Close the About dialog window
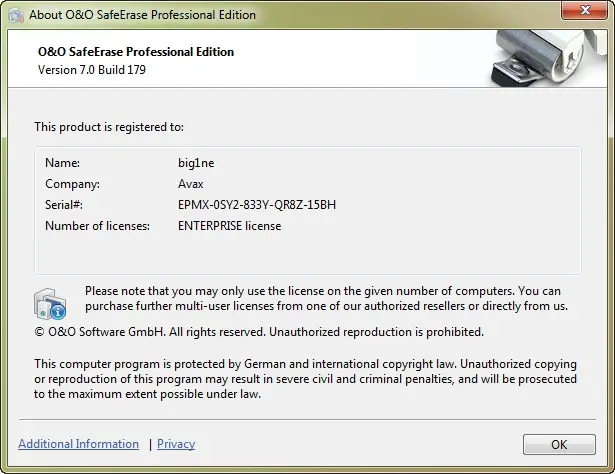Image resolution: width=615 pixels, height=474 pixels. pyautogui.click(x=584, y=10)
